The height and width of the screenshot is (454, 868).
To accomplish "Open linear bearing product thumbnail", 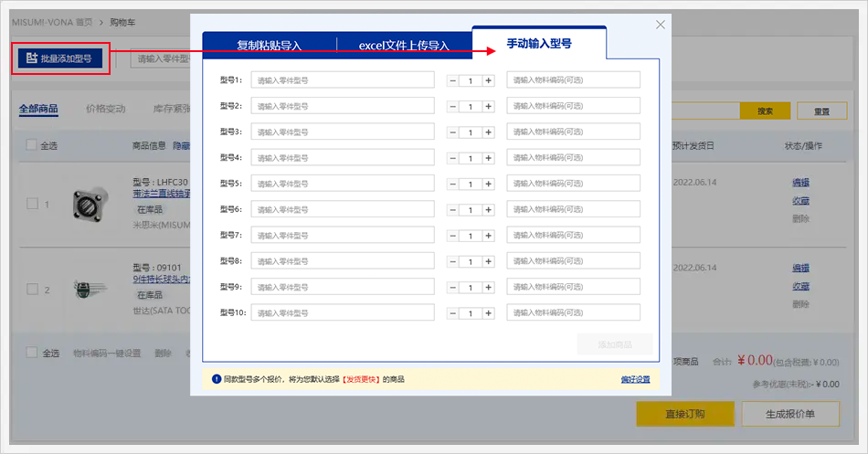I will pos(91,202).
